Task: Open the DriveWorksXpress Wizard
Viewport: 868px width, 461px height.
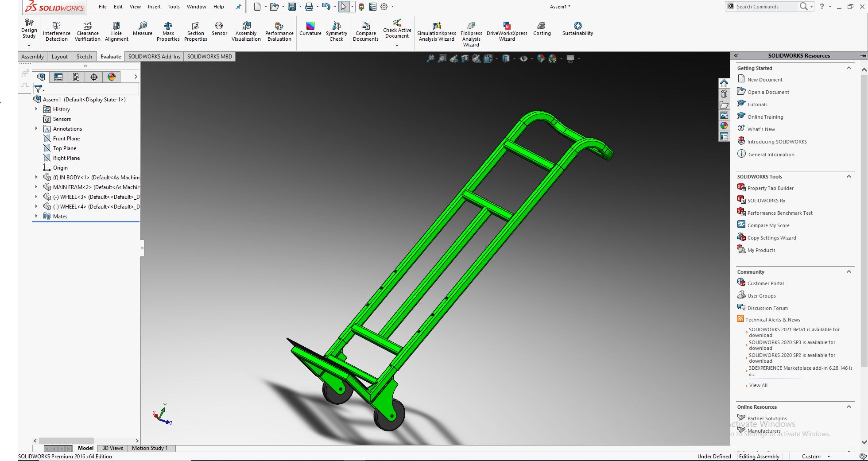Action: (x=507, y=31)
